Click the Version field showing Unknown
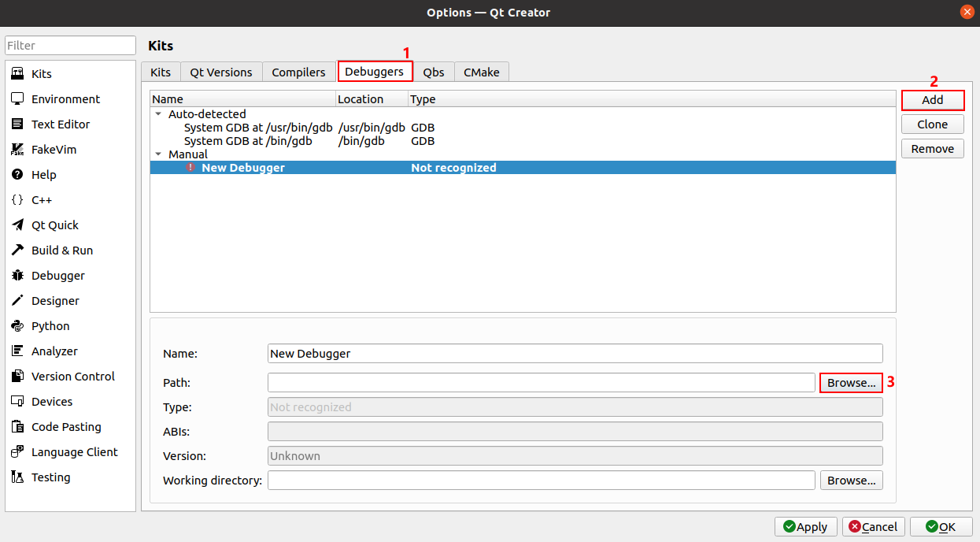This screenshot has height=542, width=980. (x=575, y=456)
